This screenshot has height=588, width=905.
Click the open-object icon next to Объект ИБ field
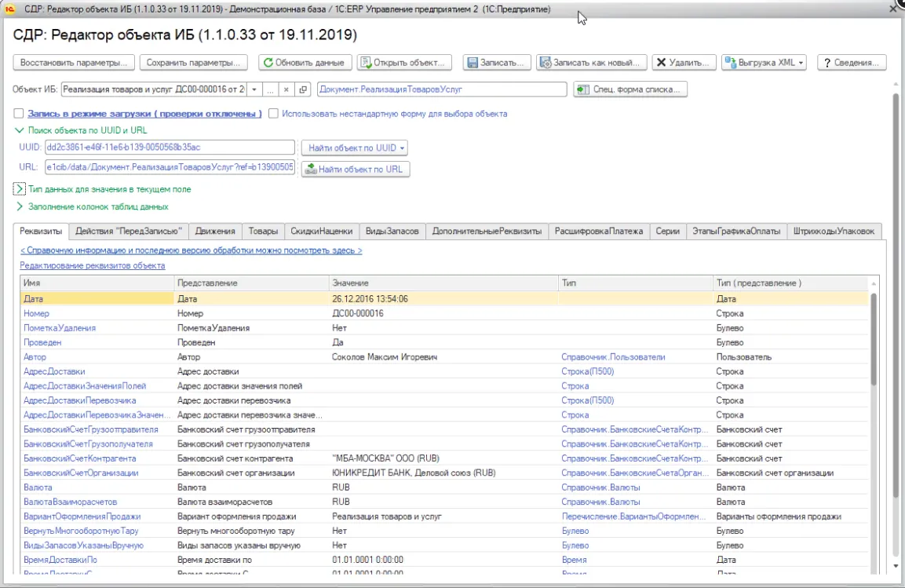tap(304, 89)
